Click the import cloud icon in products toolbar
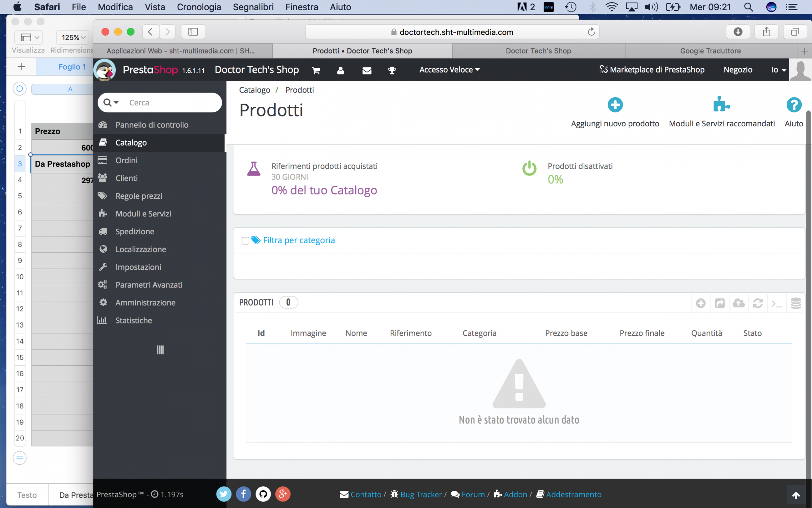This screenshot has height=508, width=812. coord(739,303)
